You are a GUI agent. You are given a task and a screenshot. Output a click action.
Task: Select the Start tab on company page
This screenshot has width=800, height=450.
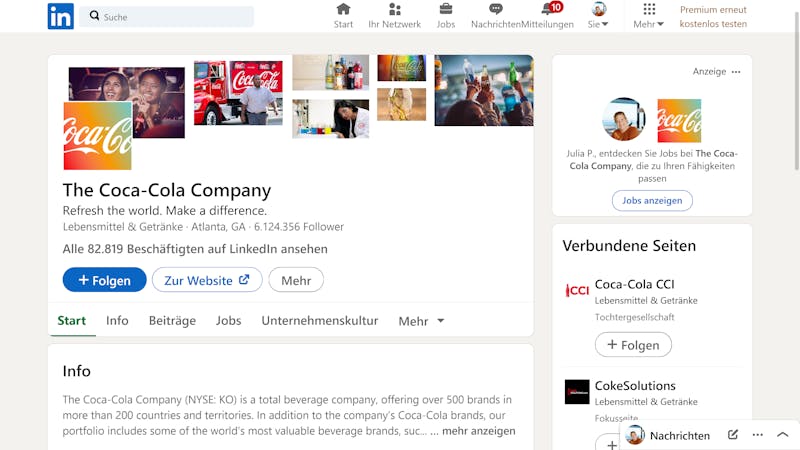pos(71,320)
